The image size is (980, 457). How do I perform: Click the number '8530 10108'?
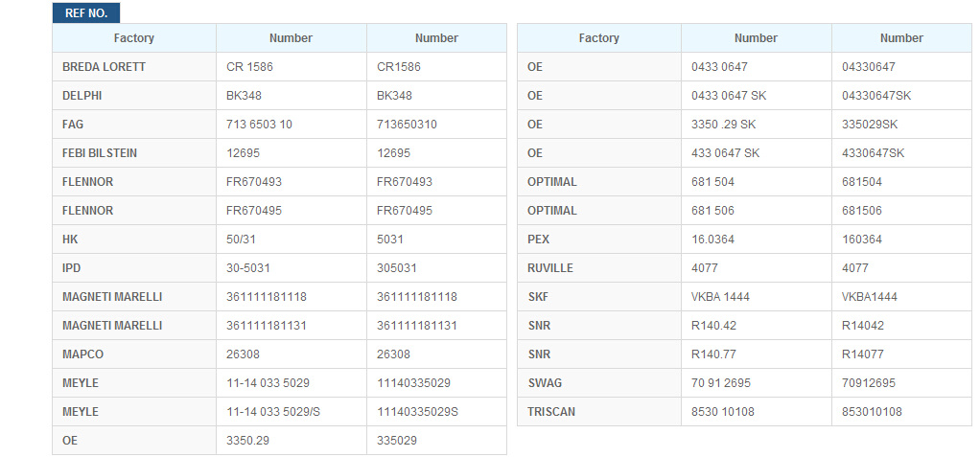[x=723, y=411]
